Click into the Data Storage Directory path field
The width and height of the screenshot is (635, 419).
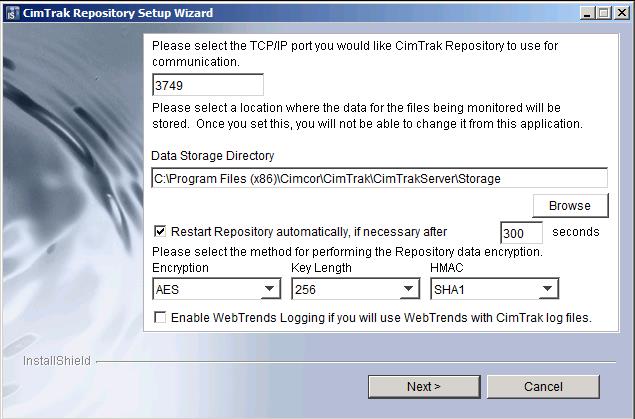point(379,179)
